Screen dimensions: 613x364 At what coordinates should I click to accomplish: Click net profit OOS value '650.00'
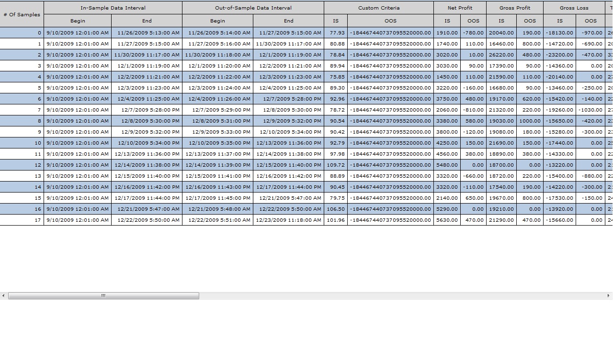473,198
